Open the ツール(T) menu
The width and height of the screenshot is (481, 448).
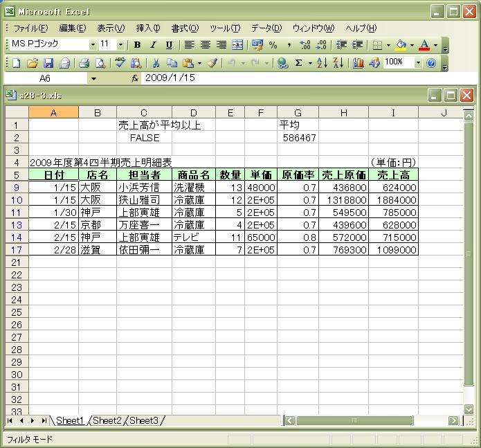[x=225, y=28]
